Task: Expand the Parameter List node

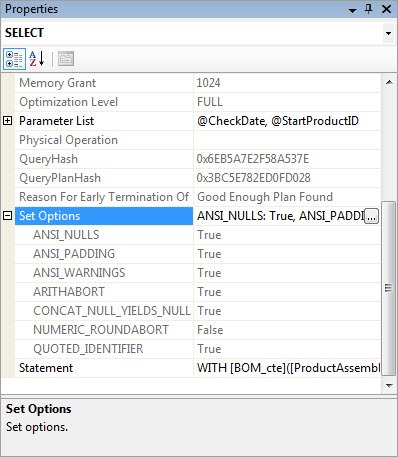Action: click(7, 121)
